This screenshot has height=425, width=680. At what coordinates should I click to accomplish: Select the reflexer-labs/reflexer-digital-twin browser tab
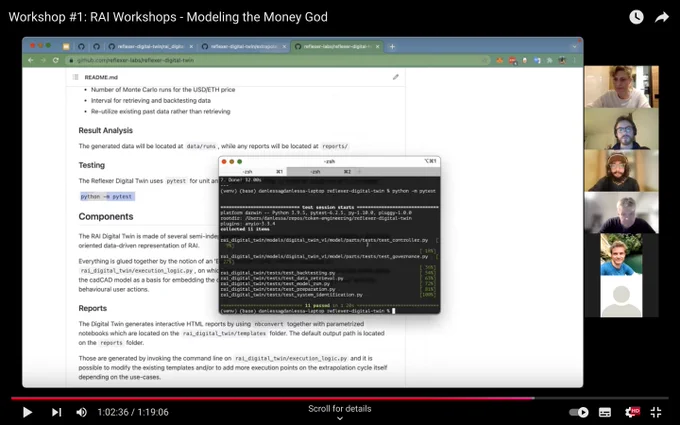click(x=337, y=46)
